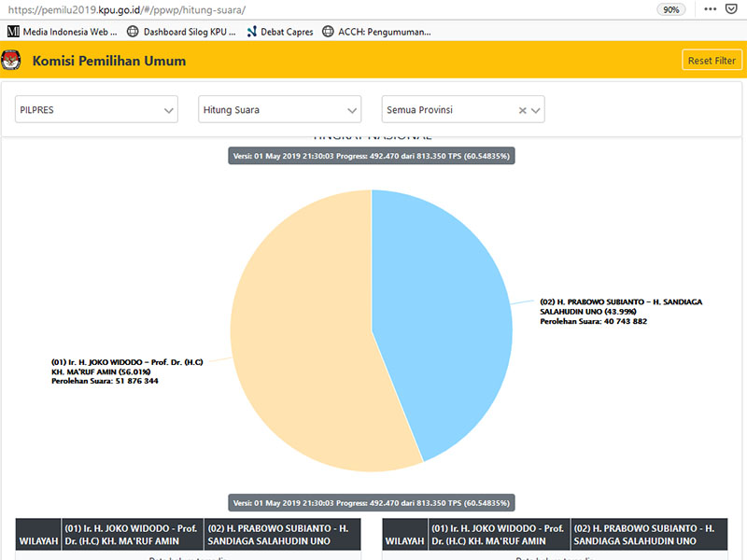Click the 90% zoom level indicator
This screenshot has width=747, height=560.
click(x=670, y=8)
